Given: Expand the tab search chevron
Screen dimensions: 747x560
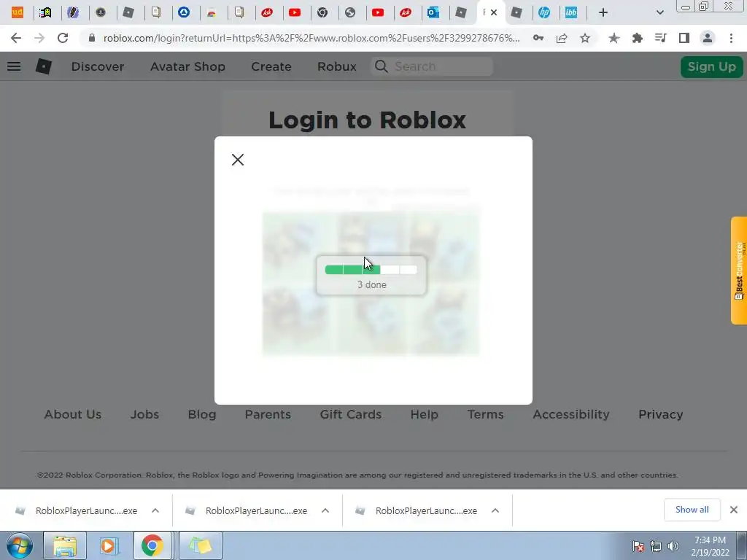Looking at the screenshot, I should click(659, 12).
